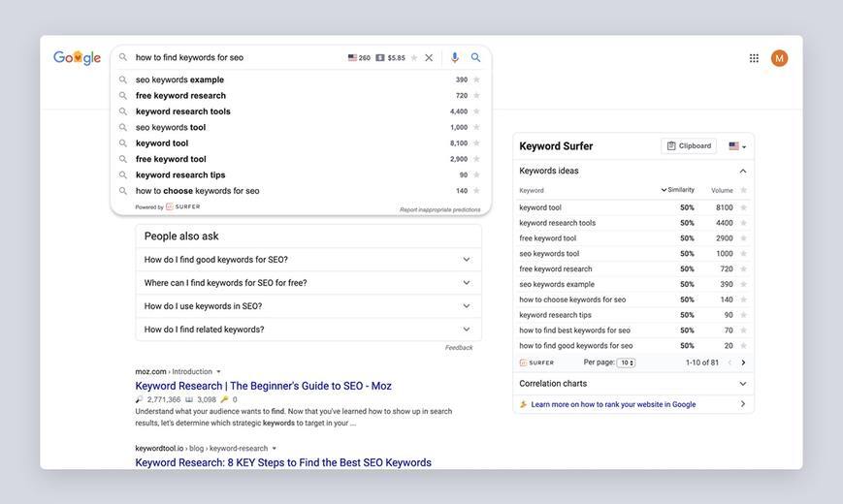Select suggestion 'keyword tool'
Viewport: 843px width, 504px height.
tap(162, 142)
